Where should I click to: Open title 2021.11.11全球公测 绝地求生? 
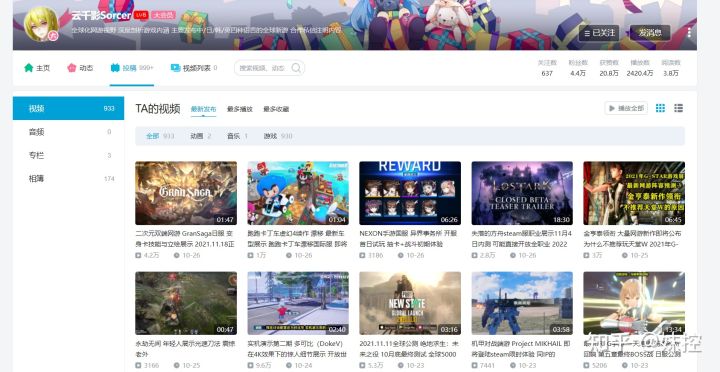point(408,349)
